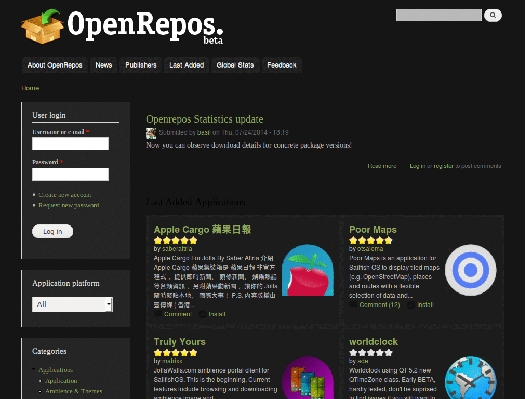This screenshot has width=532, height=399.
Task: Open the Last Added menu item
Action: click(x=187, y=65)
